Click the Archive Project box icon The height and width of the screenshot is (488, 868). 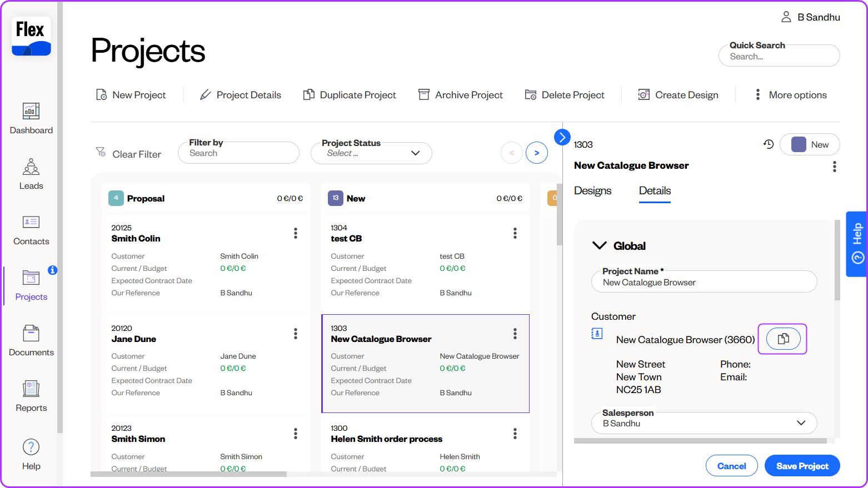pos(424,95)
